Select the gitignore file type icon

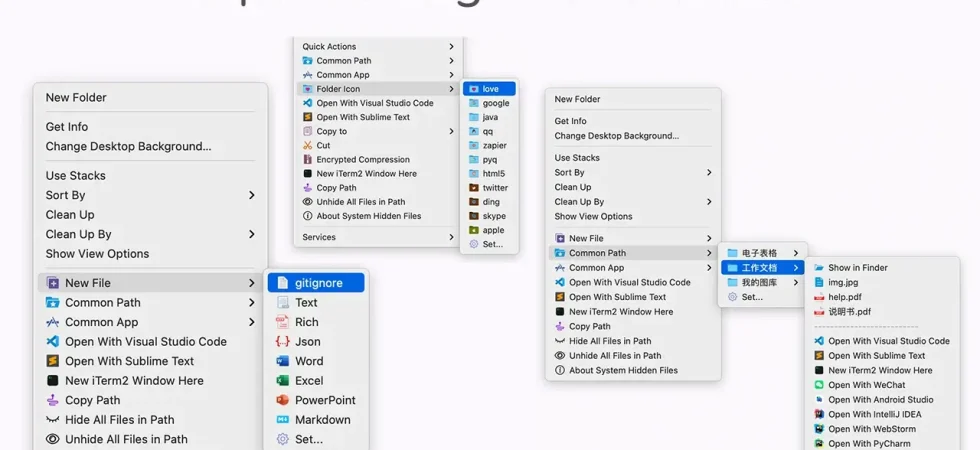(283, 283)
